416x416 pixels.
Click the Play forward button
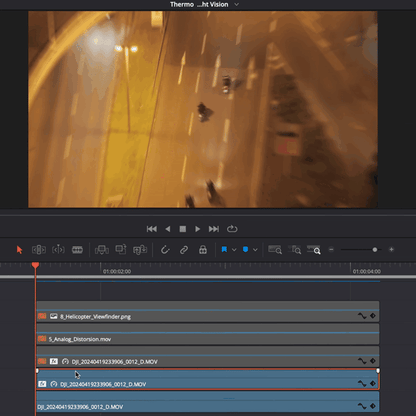(197, 229)
